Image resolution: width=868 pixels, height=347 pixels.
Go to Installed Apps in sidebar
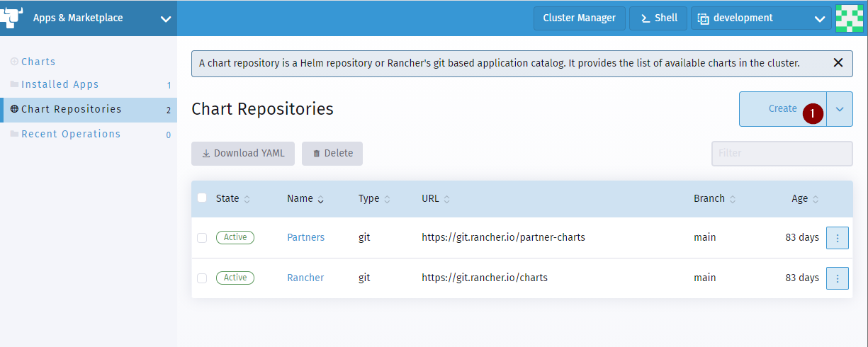pos(60,85)
